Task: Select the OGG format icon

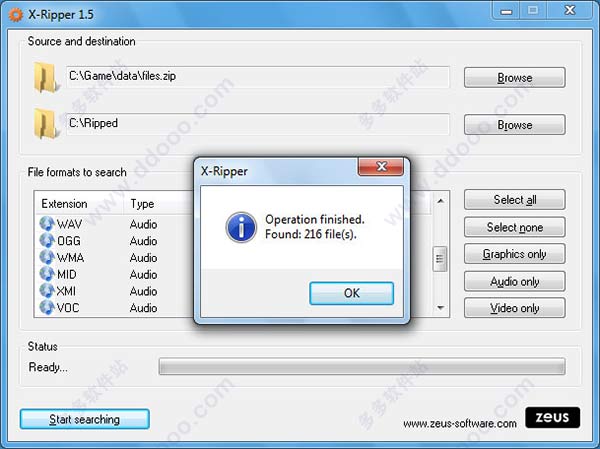Action: click(x=47, y=241)
